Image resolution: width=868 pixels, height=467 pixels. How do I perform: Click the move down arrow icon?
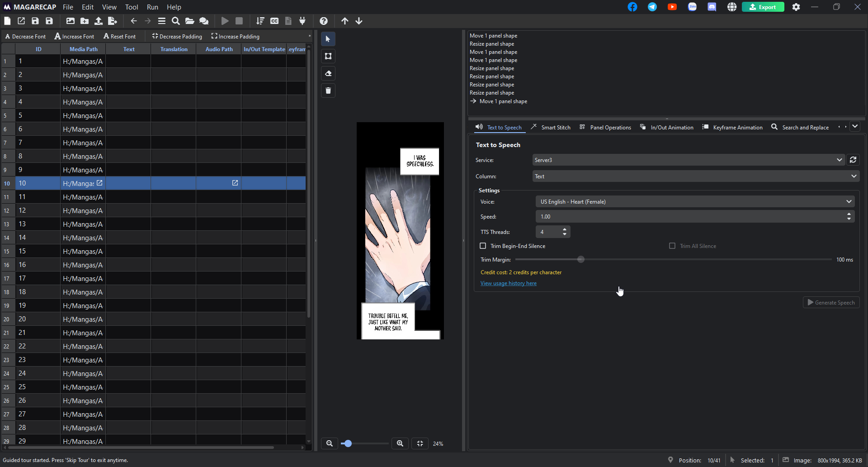coord(359,21)
